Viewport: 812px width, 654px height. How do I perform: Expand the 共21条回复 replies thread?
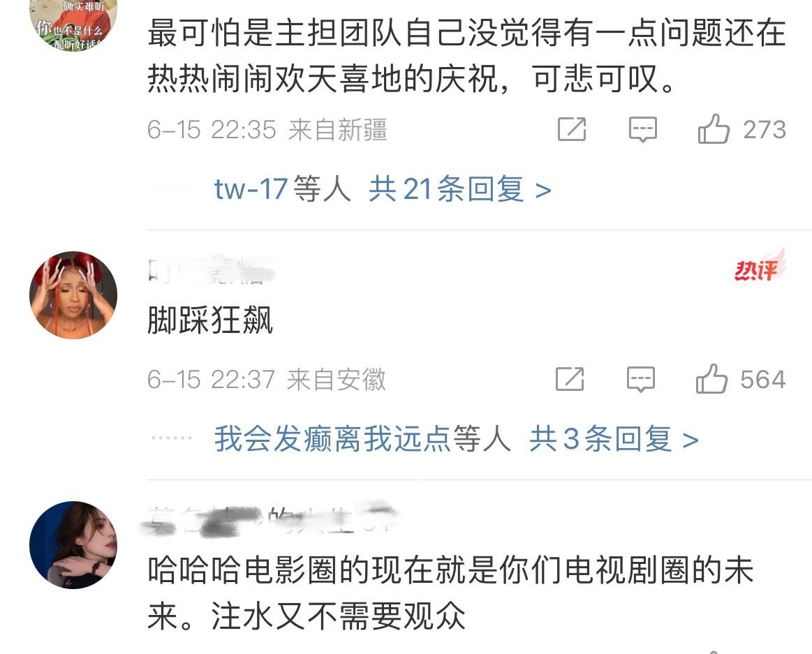tap(460, 189)
